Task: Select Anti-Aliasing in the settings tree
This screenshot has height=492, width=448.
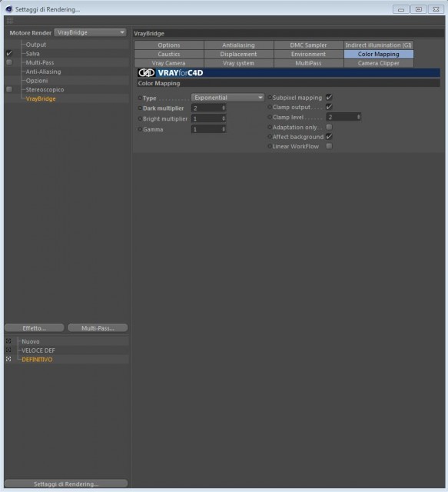Action: (43, 71)
